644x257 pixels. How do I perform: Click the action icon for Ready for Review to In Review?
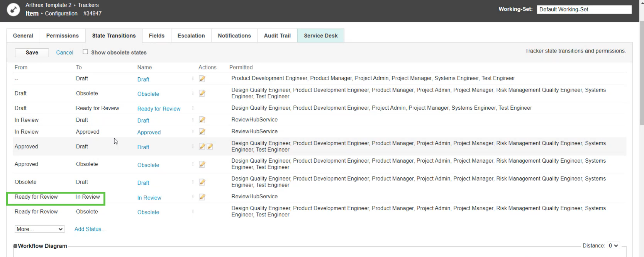[202, 197]
